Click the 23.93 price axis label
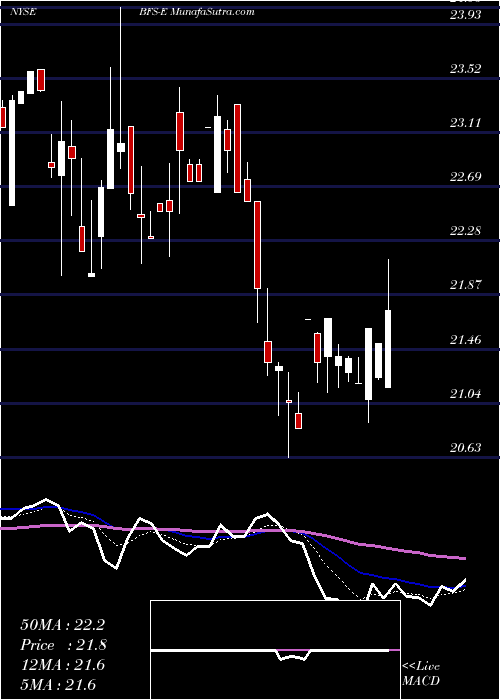This screenshot has width=500, height=700. [x=466, y=15]
